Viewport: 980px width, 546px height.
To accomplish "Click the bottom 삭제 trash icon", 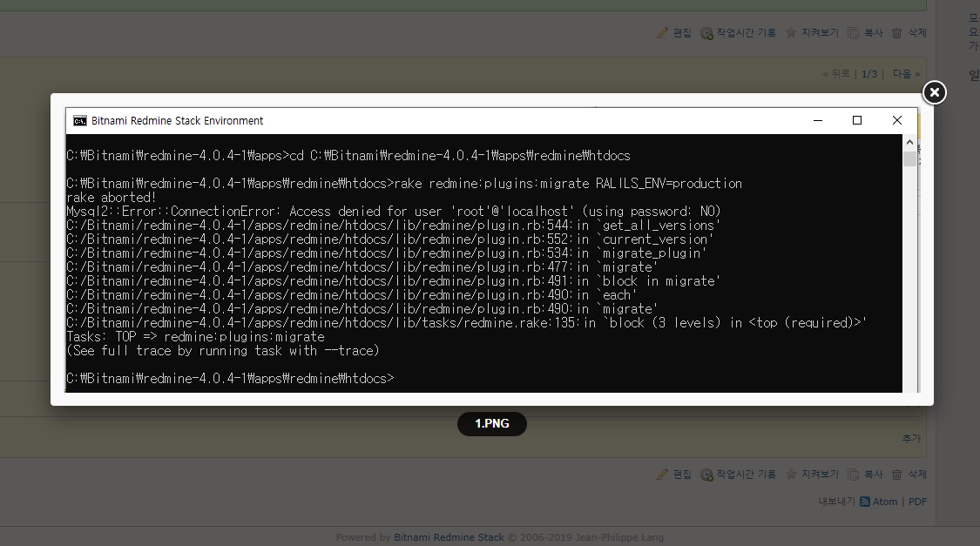I will [x=897, y=475].
